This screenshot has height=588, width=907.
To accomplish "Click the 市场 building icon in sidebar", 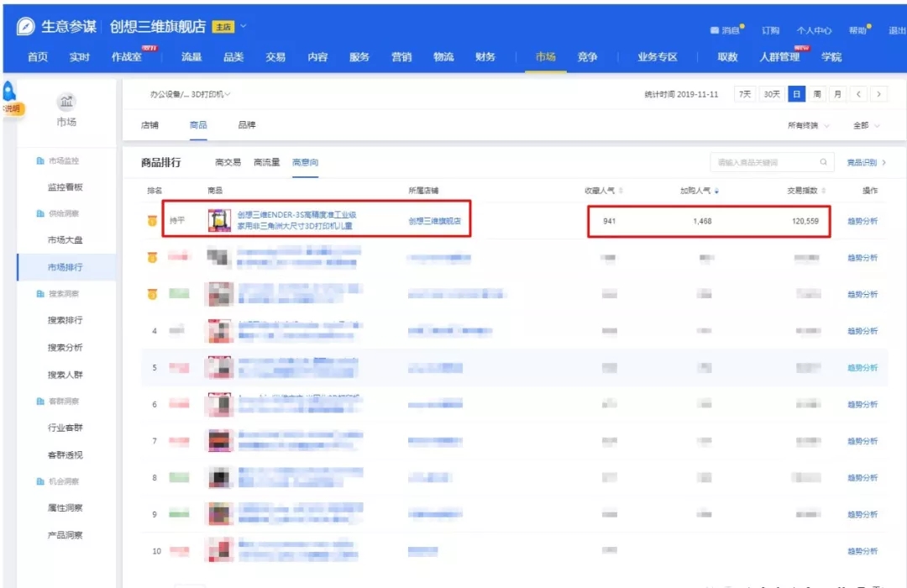I will [66, 102].
